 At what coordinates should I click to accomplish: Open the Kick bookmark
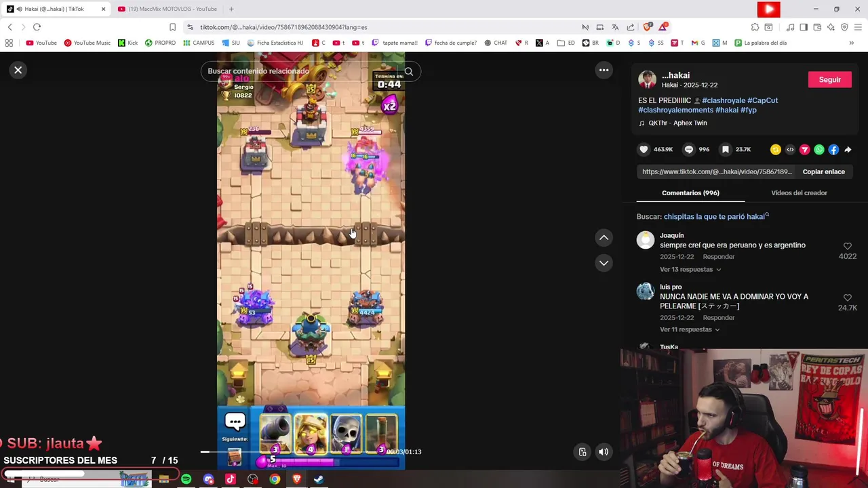[x=127, y=43]
